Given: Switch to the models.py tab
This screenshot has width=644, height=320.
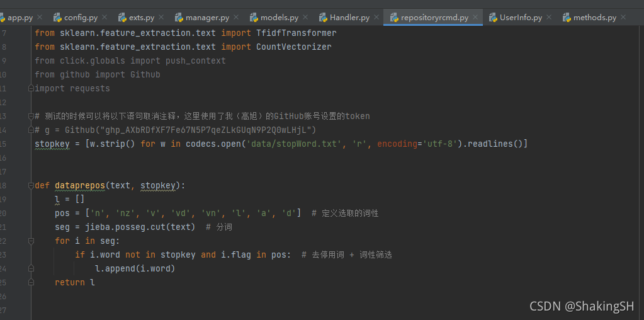Looking at the screenshot, I should [280, 18].
